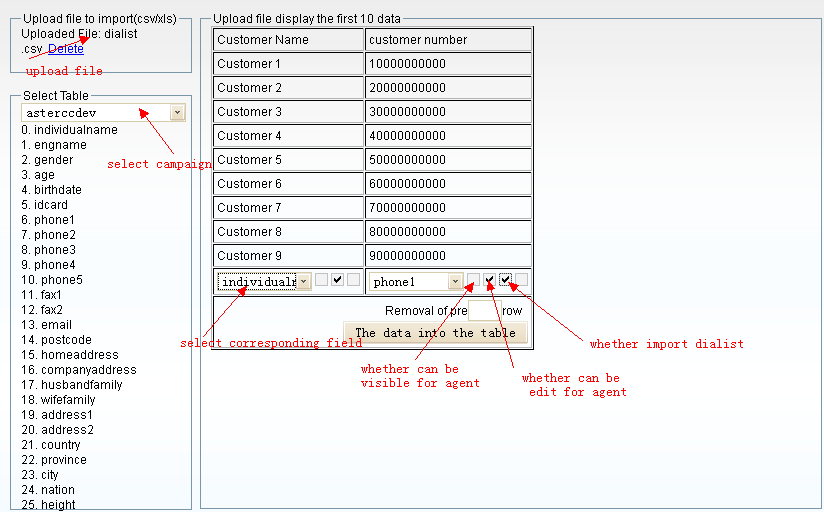Tick first checkbox after individualname dropdown
The height and width of the screenshot is (512, 824).
pyautogui.click(x=322, y=280)
